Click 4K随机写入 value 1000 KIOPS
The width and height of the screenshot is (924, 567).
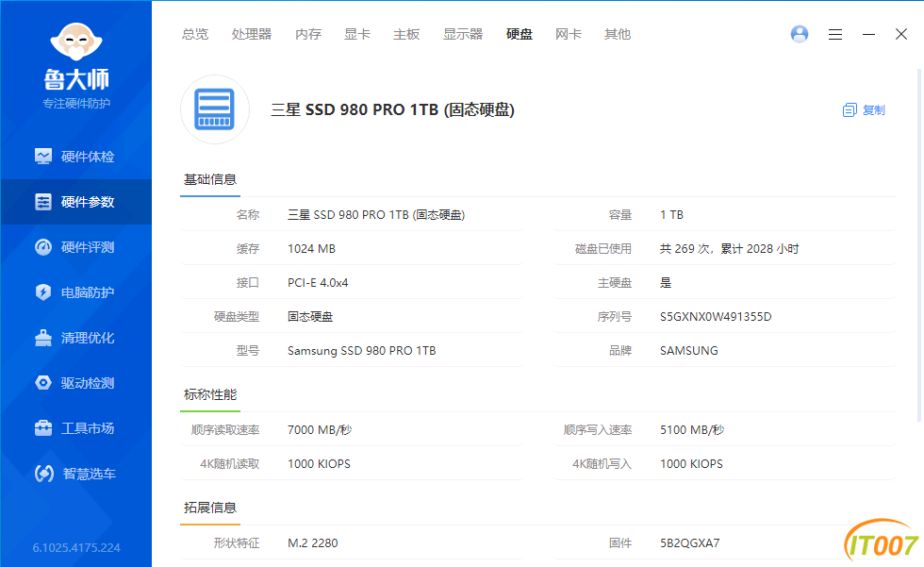[x=691, y=464]
